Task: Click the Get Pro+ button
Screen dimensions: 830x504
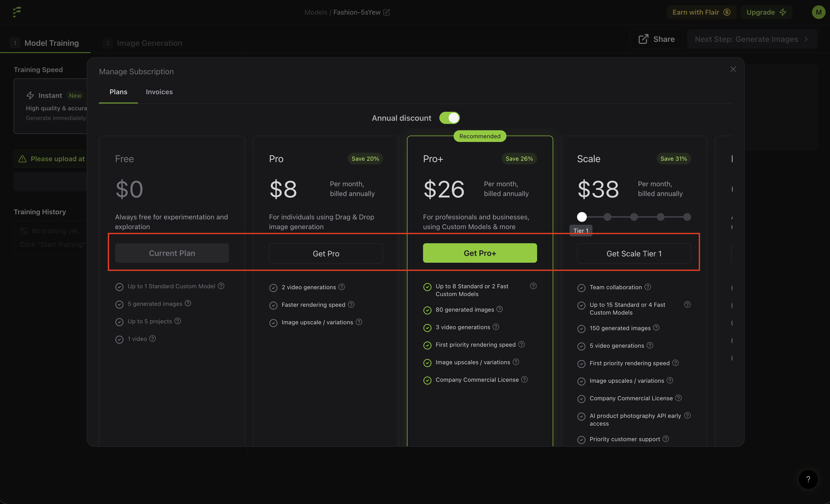Action: coord(480,253)
